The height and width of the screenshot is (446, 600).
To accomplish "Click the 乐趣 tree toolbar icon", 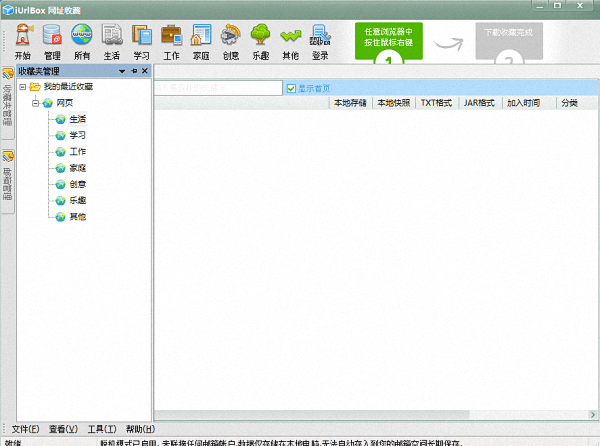I will pyautogui.click(x=260, y=41).
